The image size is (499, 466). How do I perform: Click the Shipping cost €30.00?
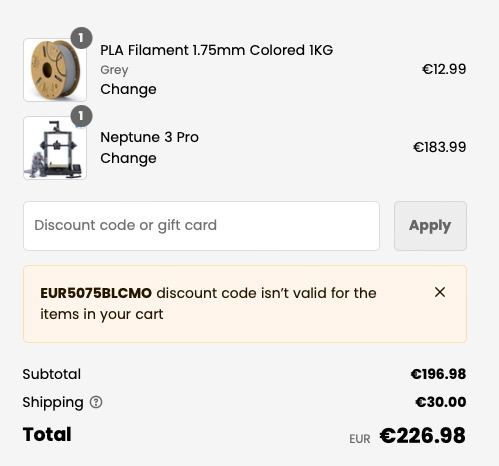(x=441, y=402)
